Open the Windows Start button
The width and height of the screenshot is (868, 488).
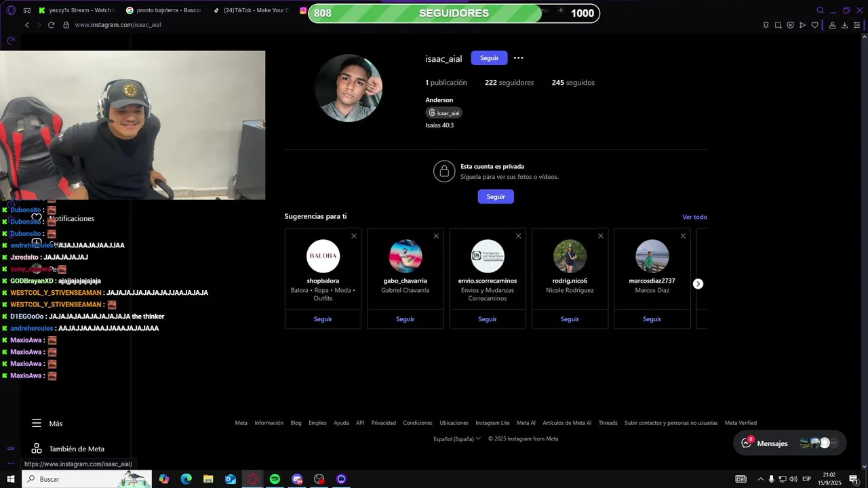pos(10,479)
